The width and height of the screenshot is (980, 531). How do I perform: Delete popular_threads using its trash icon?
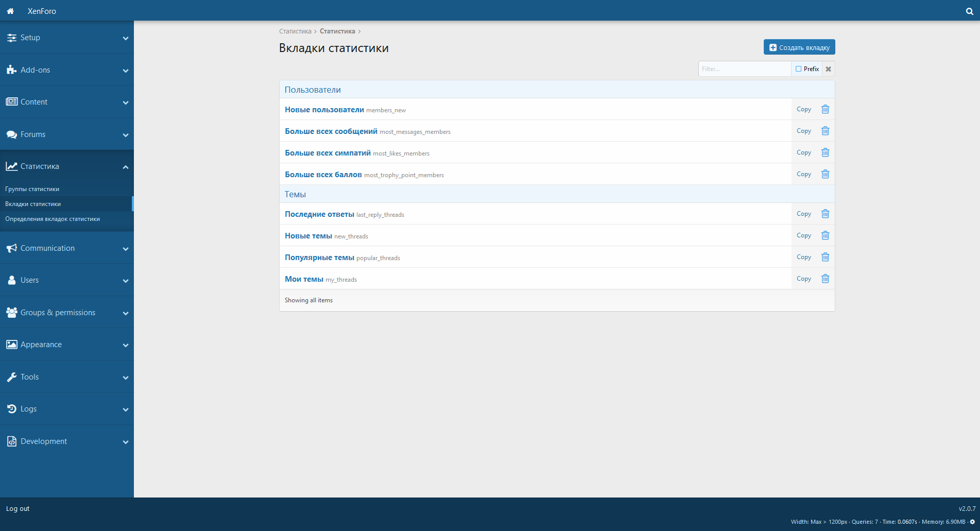tap(825, 257)
